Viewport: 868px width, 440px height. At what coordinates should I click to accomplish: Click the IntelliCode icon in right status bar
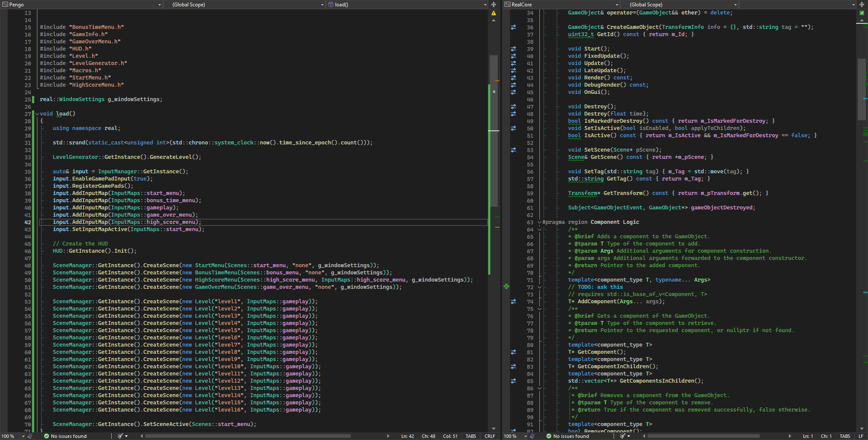[532, 436]
